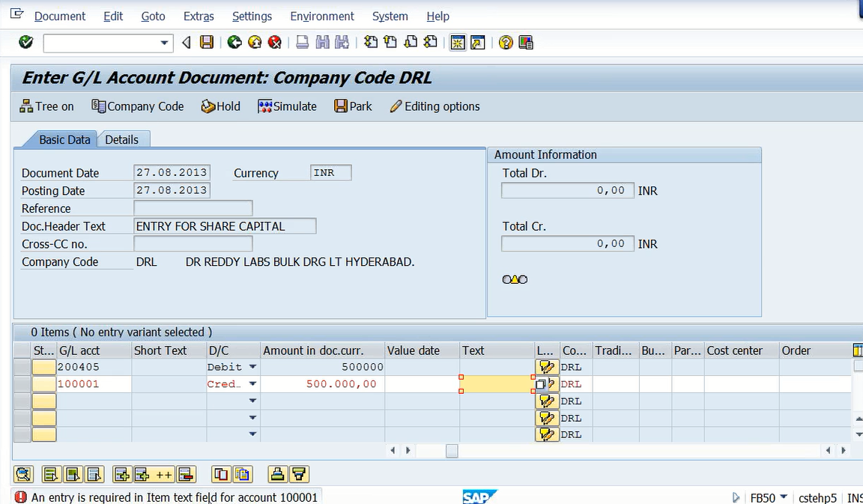
Task: Open D/C dropdown in fourth item row
Action: [252, 418]
